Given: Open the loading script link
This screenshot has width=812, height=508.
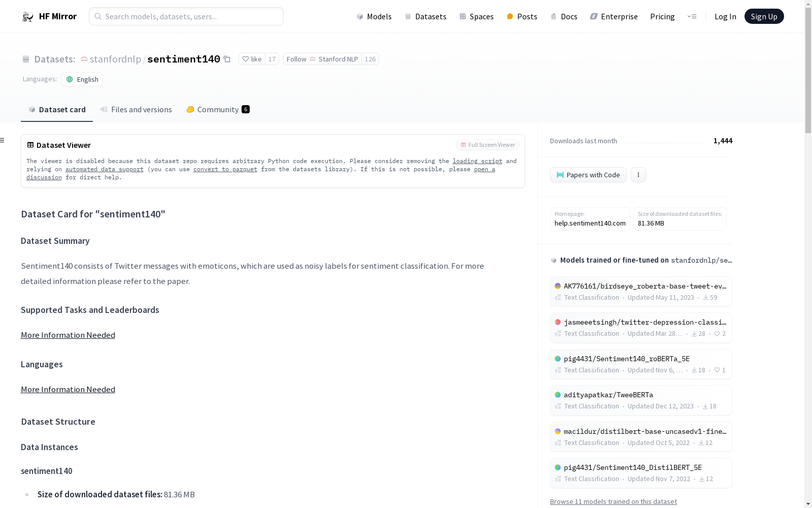Looking at the screenshot, I should [478, 161].
